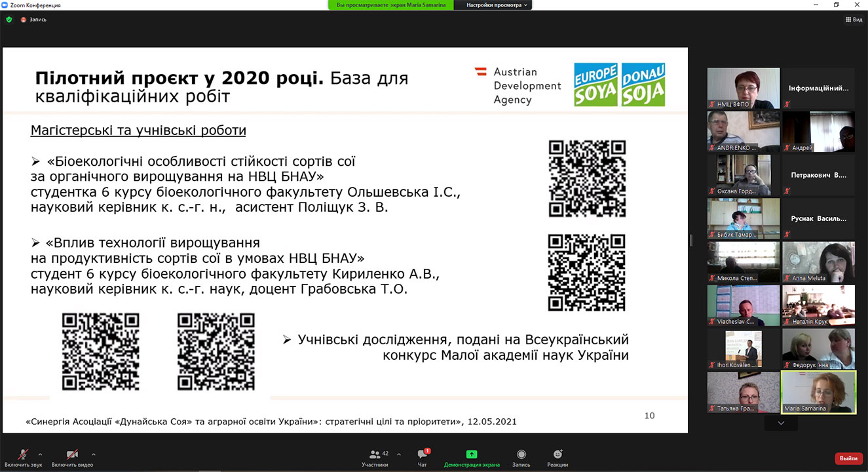This screenshot has height=472, width=868.
Task: Show next page of participant thumbnails
Action: point(781,423)
